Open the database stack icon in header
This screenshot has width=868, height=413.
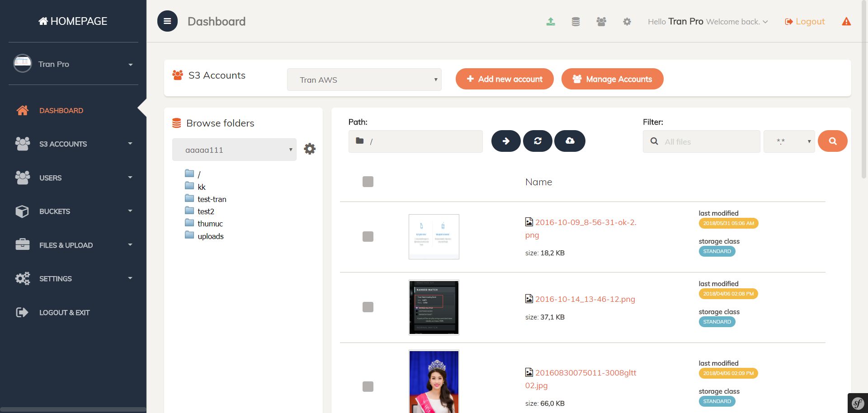pos(576,22)
